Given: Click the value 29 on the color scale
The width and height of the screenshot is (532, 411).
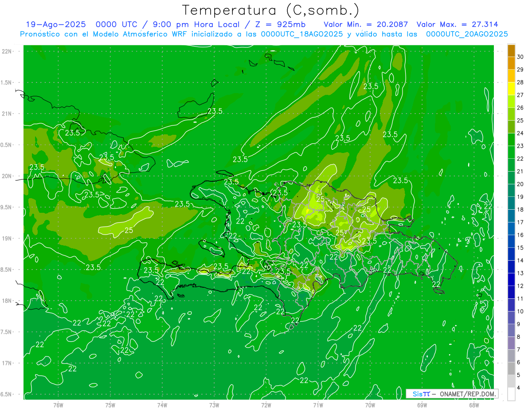Looking at the screenshot, I should point(520,70).
